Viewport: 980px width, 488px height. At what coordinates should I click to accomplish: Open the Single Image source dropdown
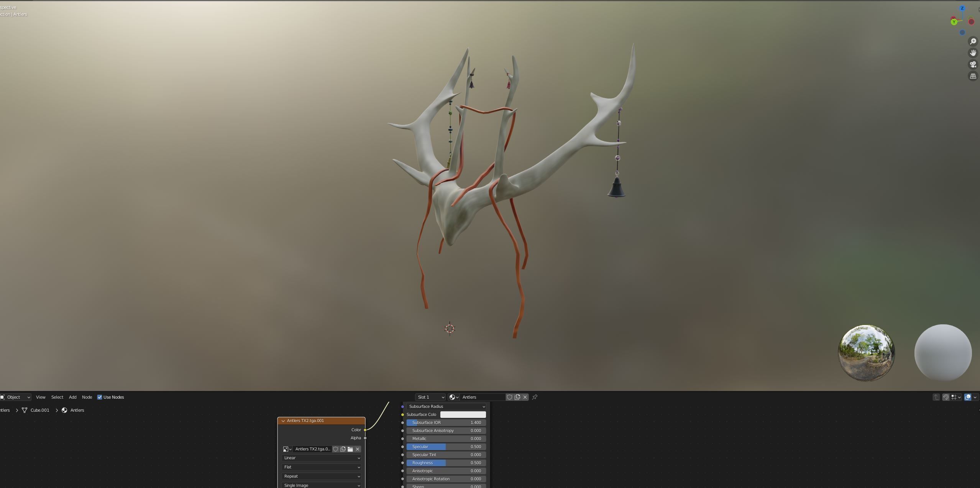pyautogui.click(x=321, y=485)
